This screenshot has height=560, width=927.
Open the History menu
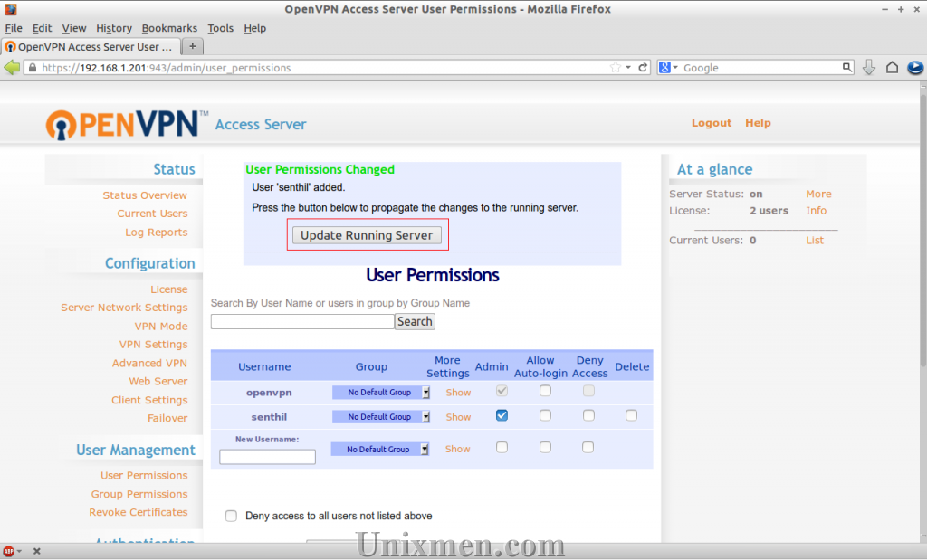(x=114, y=28)
